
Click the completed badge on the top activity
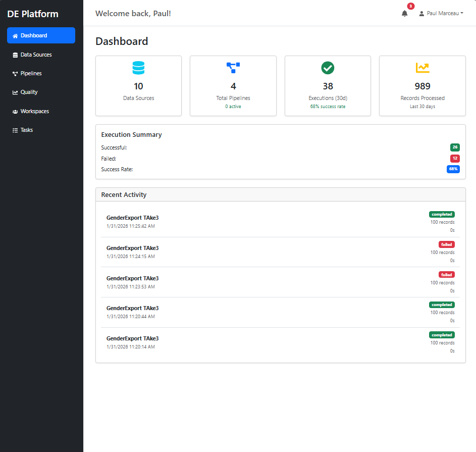442,214
